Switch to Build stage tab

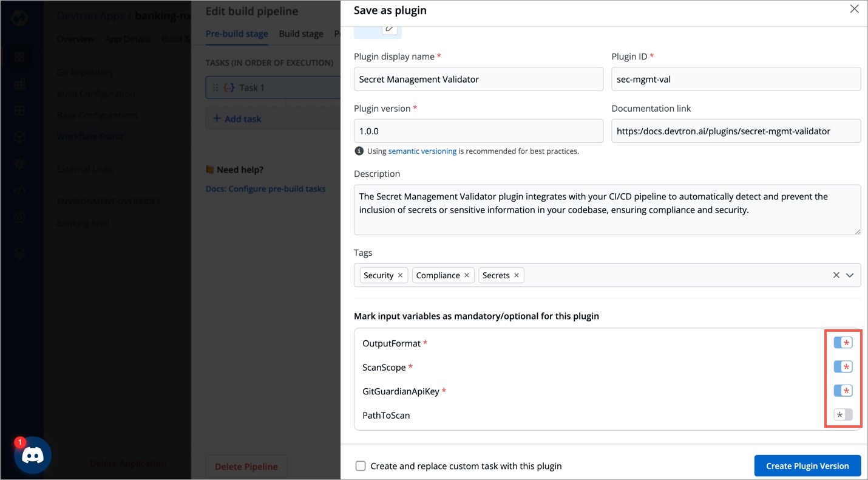pos(301,34)
